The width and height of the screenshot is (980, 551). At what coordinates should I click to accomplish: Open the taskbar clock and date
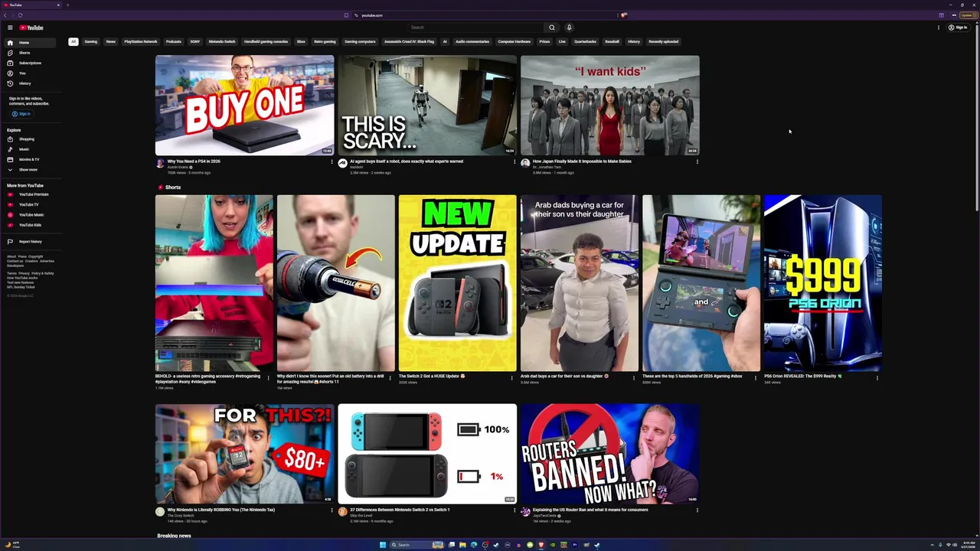[966, 545]
